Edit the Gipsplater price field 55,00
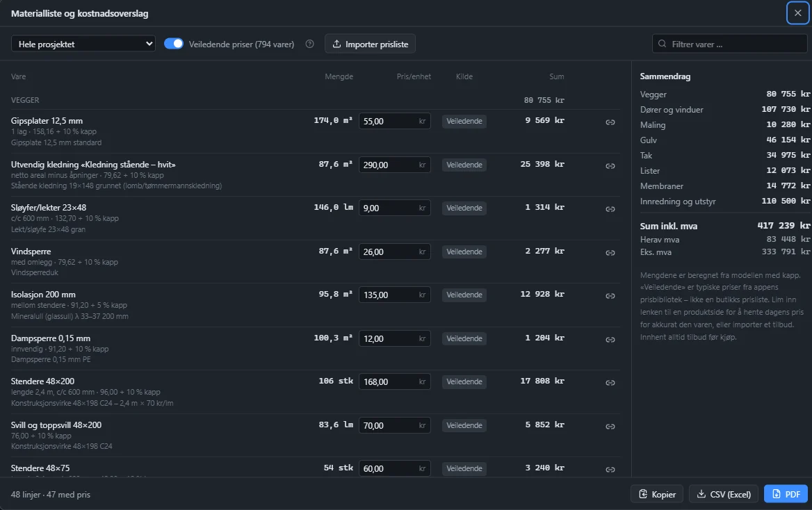812x510 pixels. coord(395,121)
